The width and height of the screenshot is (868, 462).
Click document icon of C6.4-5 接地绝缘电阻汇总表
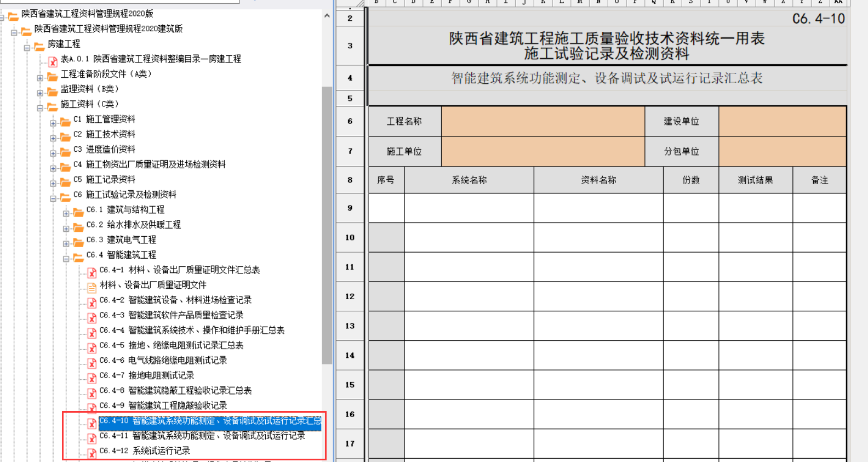click(x=92, y=347)
